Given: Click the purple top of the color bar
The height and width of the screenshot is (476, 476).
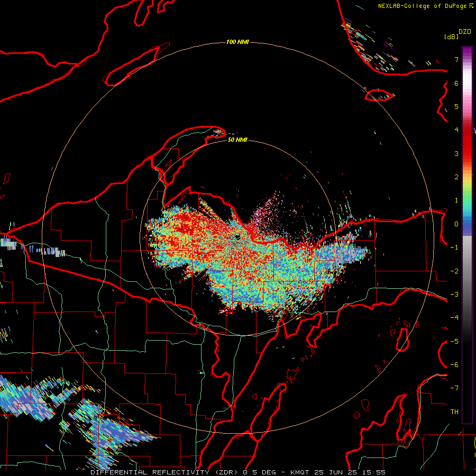Looking at the screenshot, I should point(467,52).
